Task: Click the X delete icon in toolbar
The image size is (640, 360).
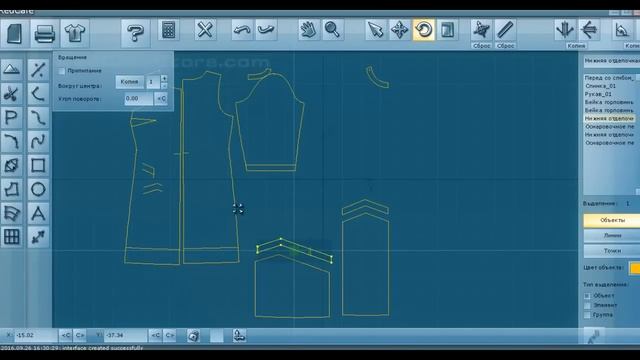Action: pyautogui.click(x=205, y=30)
